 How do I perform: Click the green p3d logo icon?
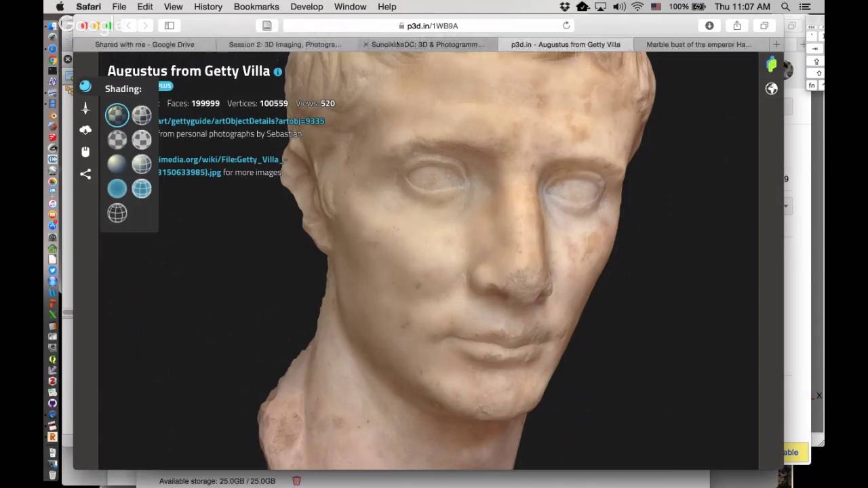click(x=771, y=65)
